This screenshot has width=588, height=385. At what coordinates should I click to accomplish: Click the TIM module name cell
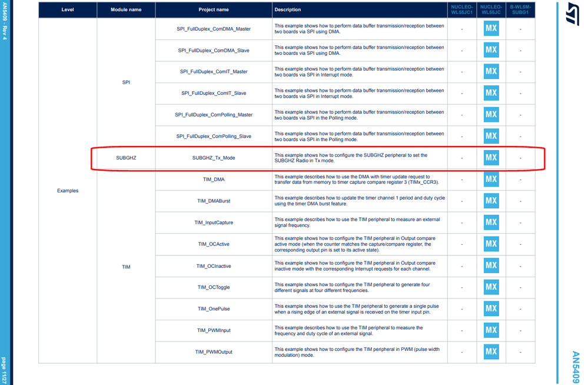click(126, 267)
